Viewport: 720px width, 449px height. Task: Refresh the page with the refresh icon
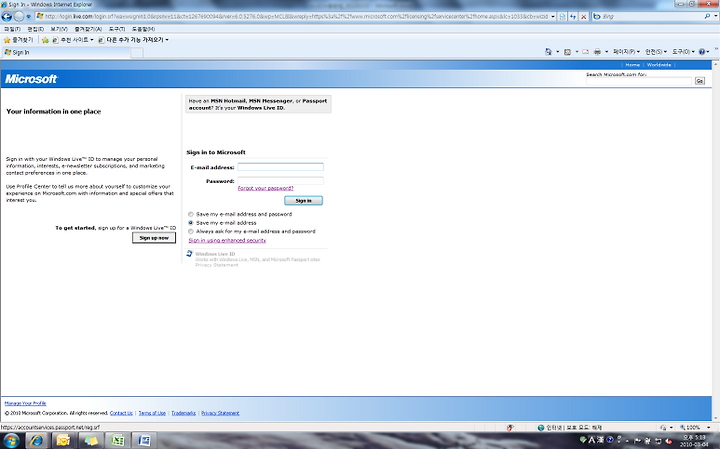point(573,16)
